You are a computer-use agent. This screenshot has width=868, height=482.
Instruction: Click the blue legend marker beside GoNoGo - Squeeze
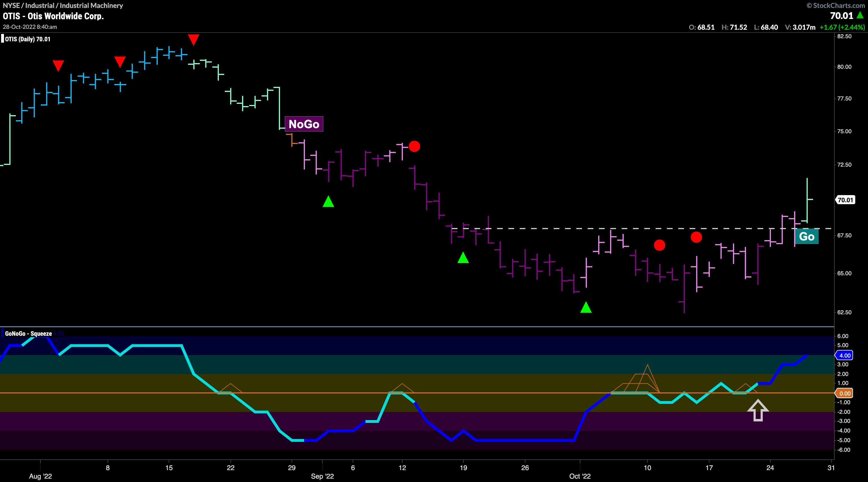coord(3,333)
